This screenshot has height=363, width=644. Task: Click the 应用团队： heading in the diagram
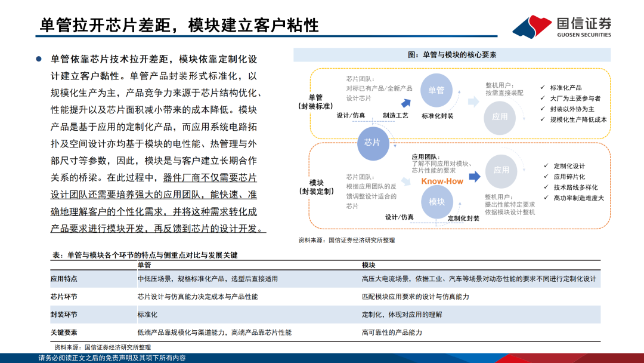click(x=426, y=156)
